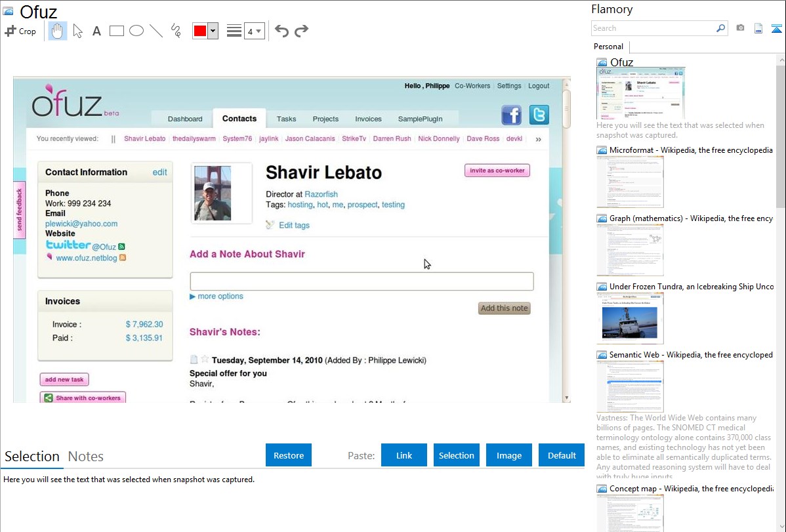This screenshot has height=532, width=786.
Task: Pick the ellipse shape tool
Action: 136,31
